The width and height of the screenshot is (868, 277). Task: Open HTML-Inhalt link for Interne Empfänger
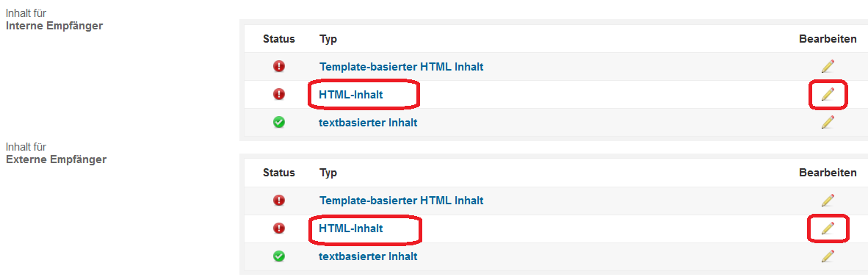pos(351,95)
